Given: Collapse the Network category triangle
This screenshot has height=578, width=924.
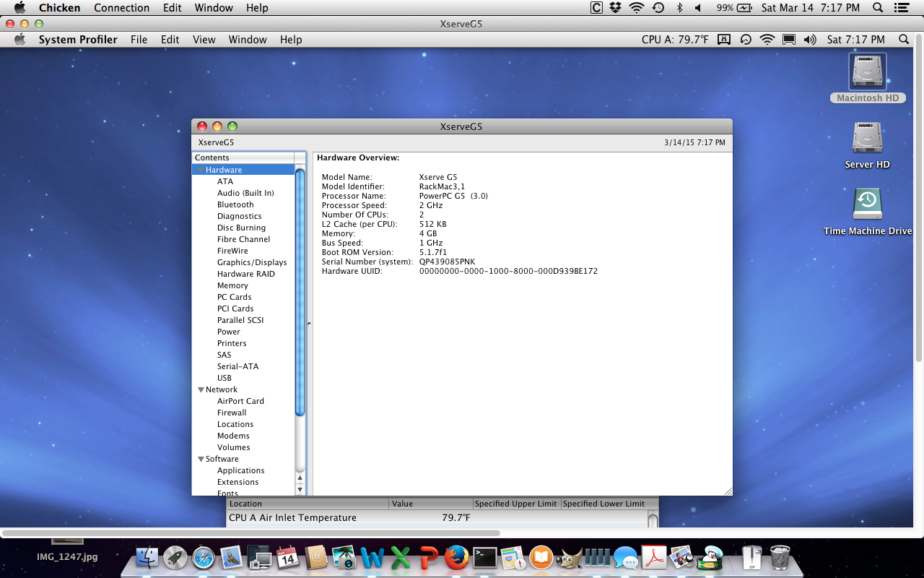Looking at the screenshot, I should point(201,389).
